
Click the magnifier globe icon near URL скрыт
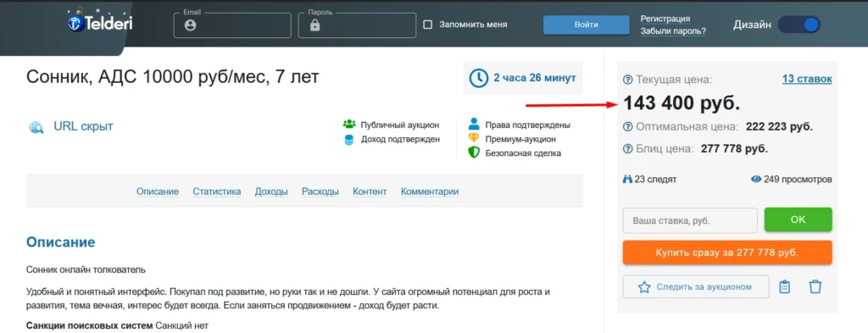click(x=36, y=127)
